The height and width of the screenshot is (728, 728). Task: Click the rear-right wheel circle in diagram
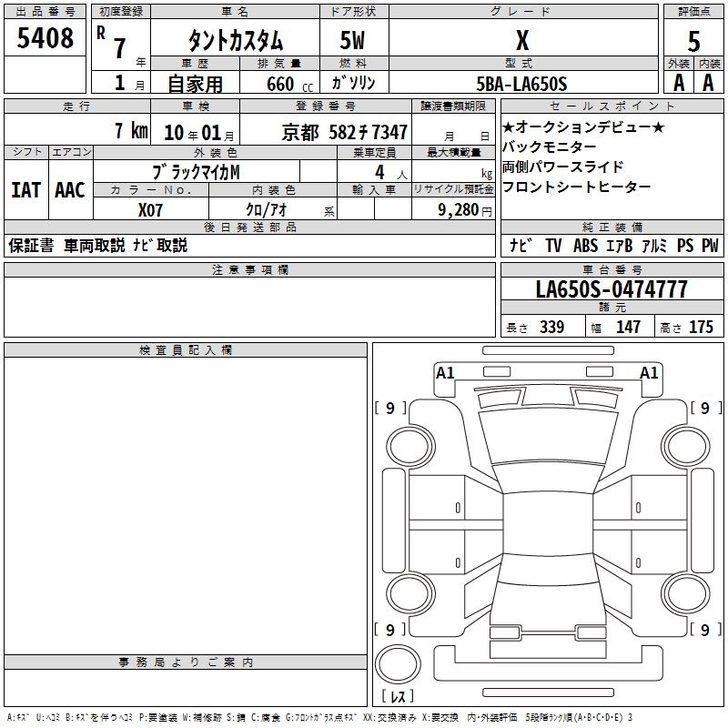(686, 593)
